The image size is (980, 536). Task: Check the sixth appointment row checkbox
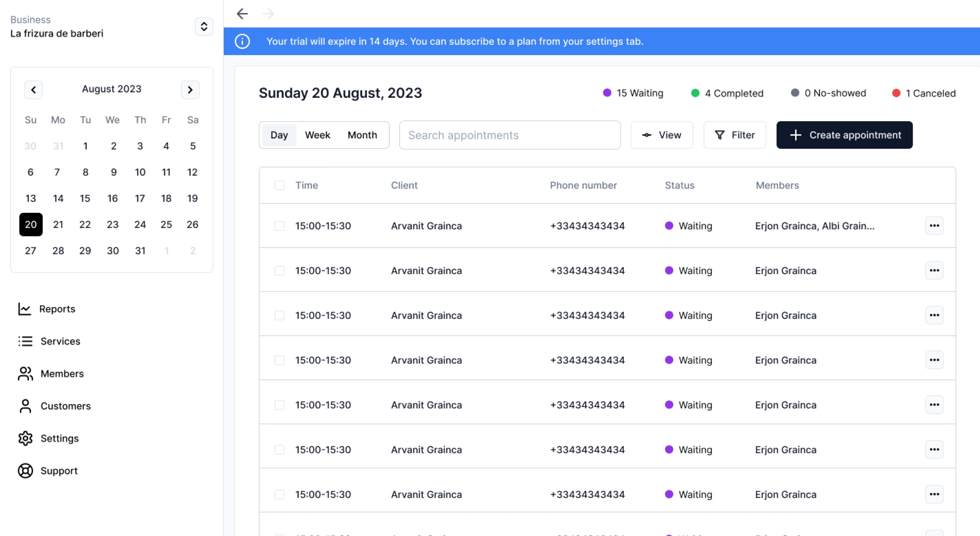coord(279,450)
